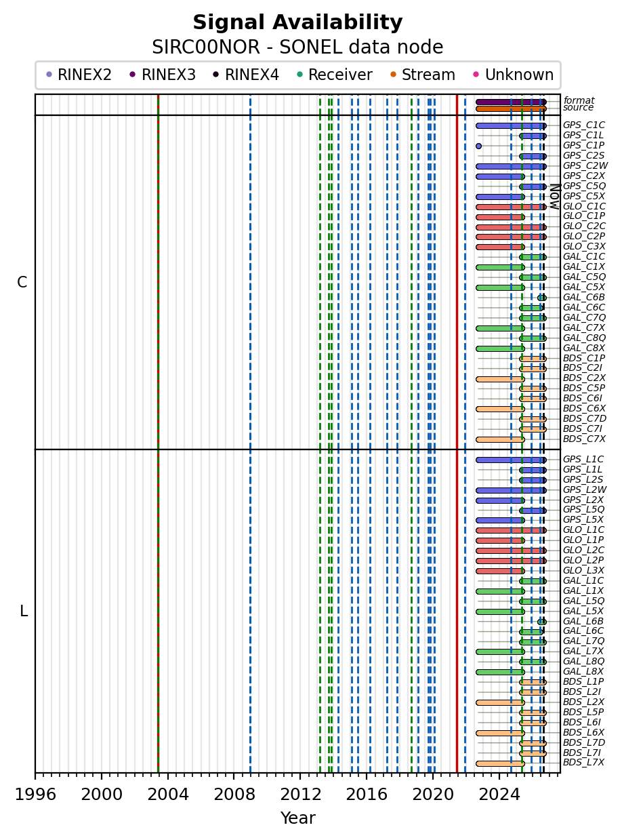Screen dimensions: 622x840
Task: Click the RINEX3 legend dot
Action: (x=132, y=75)
